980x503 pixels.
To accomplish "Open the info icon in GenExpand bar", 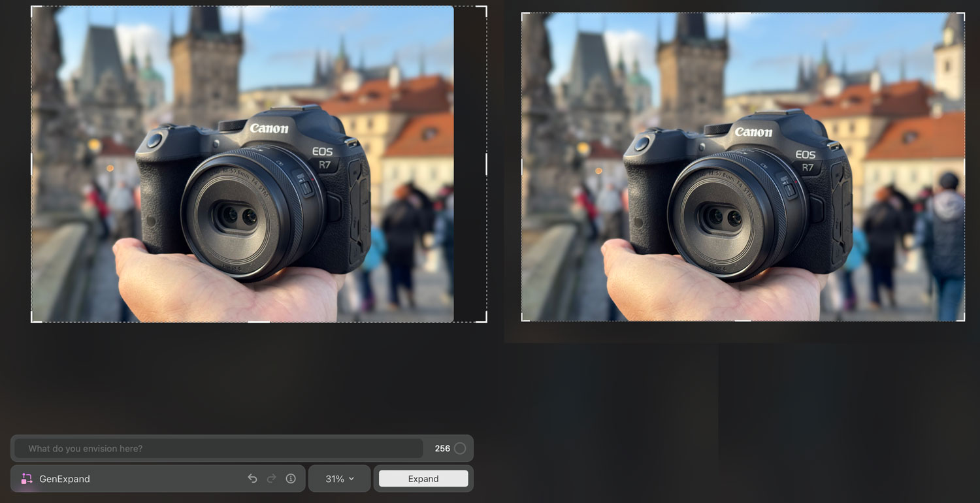I will [x=291, y=479].
